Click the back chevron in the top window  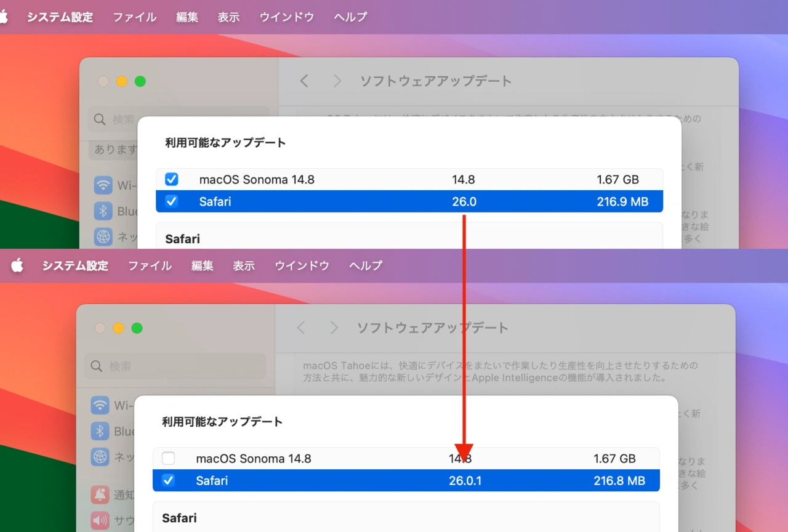(x=304, y=81)
